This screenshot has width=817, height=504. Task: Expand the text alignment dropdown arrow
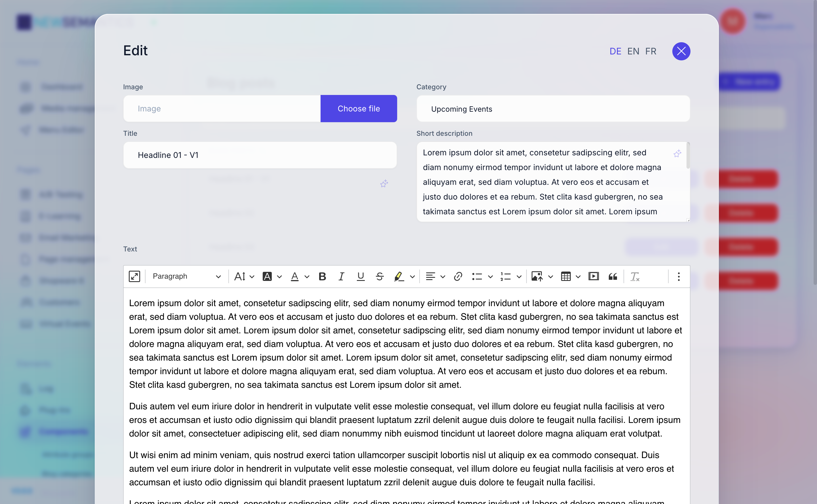click(443, 277)
